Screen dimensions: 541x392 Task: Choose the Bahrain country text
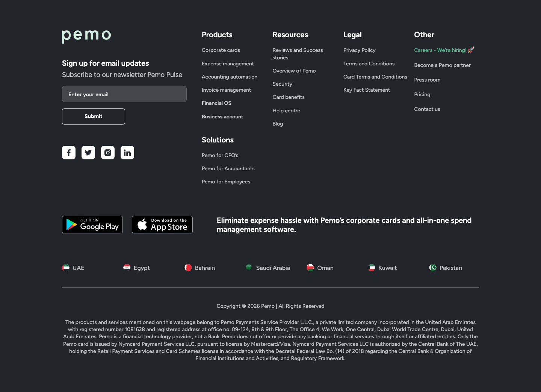205,268
